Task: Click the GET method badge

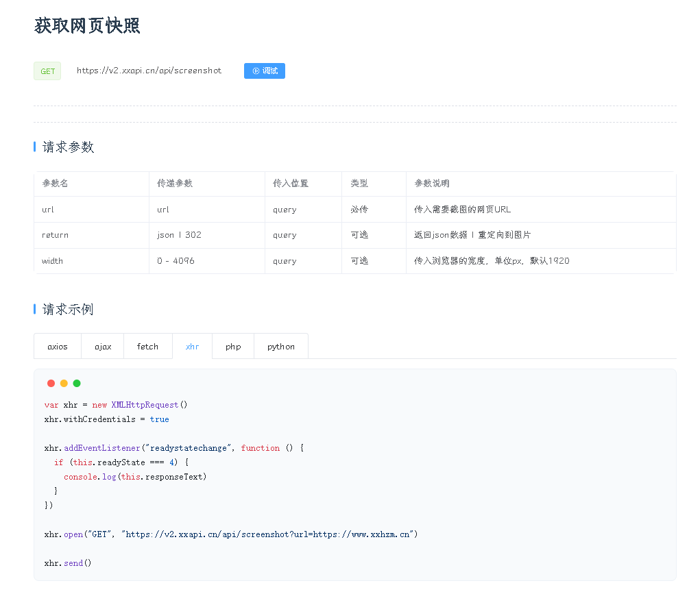Action: 47,71
